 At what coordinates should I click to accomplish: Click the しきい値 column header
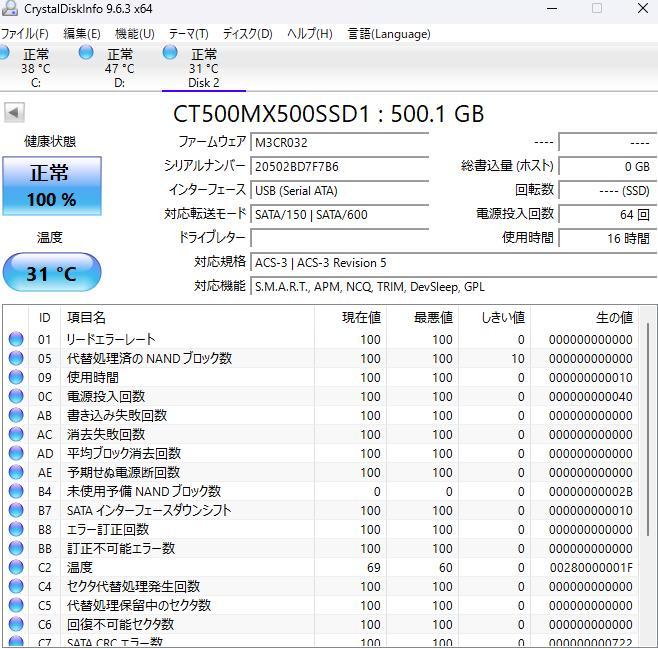pos(494,317)
